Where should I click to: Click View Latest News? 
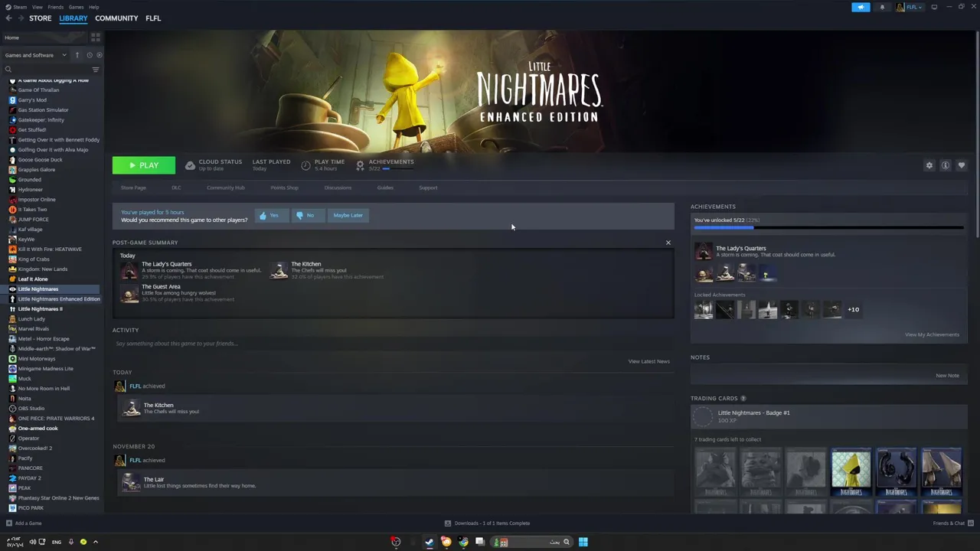(648, 361)
